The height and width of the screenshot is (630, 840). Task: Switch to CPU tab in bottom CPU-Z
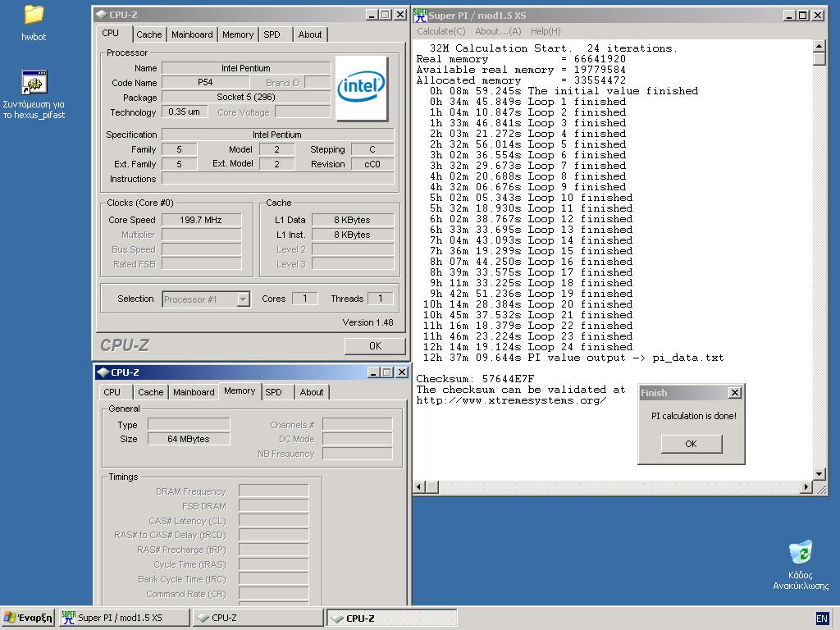tap(112, 392)
